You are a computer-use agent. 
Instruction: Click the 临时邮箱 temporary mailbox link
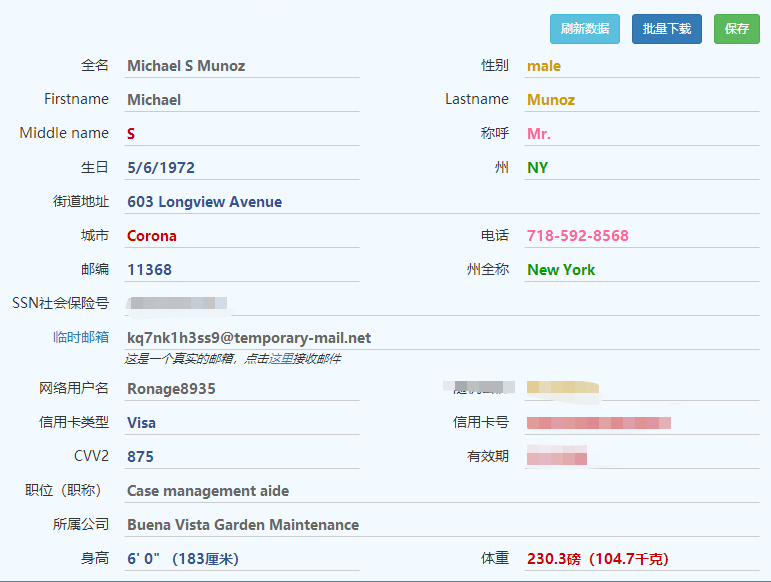click(81, 337)
